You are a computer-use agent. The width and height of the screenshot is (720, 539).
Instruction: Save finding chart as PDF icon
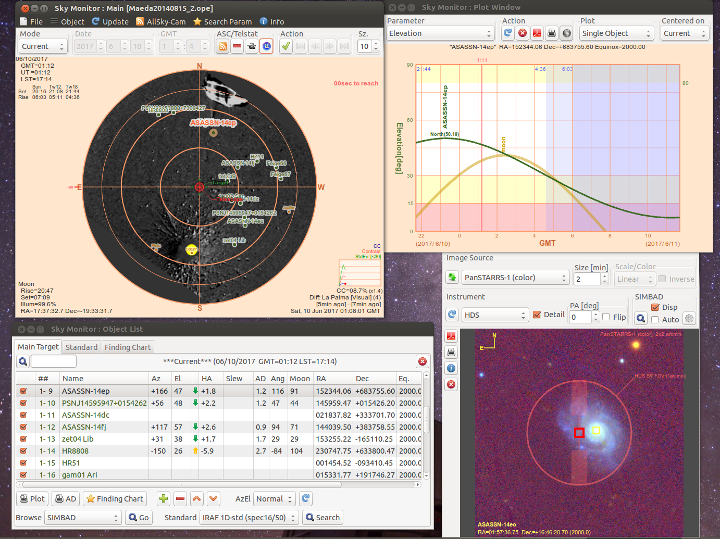[451, 336]
